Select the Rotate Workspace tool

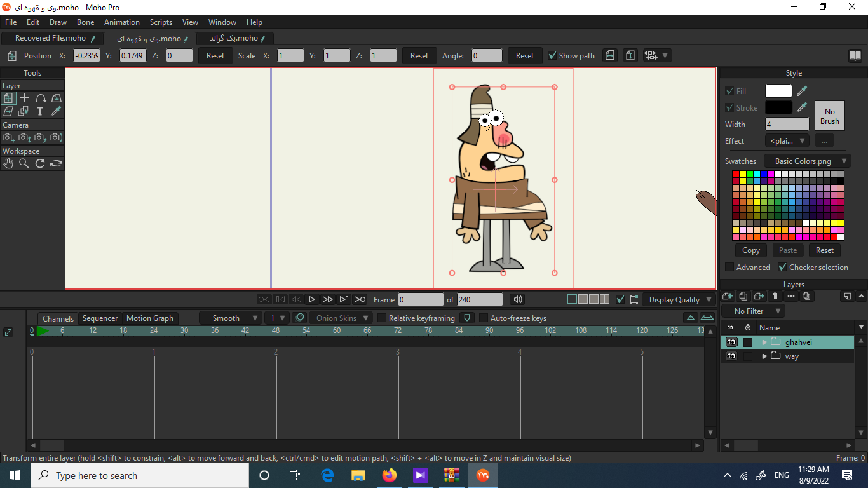[40, 163]
